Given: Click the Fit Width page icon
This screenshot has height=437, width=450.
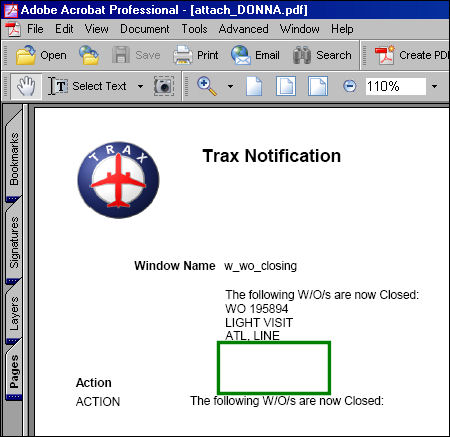Looking at the screenshot, I should [318, 86].
